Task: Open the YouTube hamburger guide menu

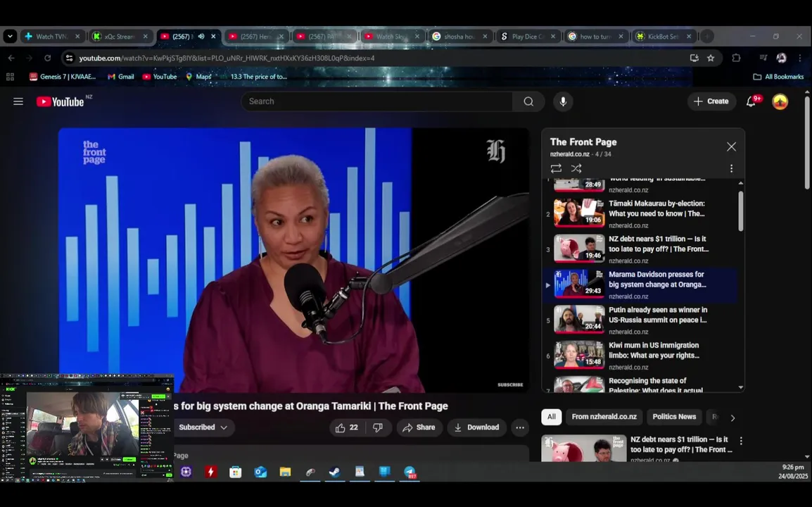Action: 18,101
